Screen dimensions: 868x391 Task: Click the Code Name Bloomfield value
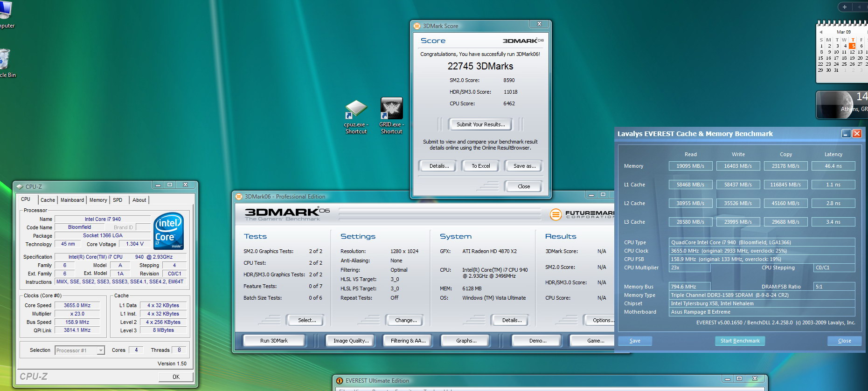tap(79, 227)
